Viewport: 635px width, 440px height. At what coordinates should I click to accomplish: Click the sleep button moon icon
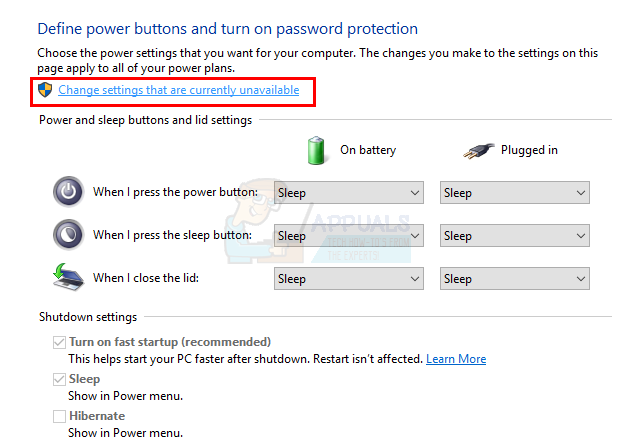(x=67, y=235)
